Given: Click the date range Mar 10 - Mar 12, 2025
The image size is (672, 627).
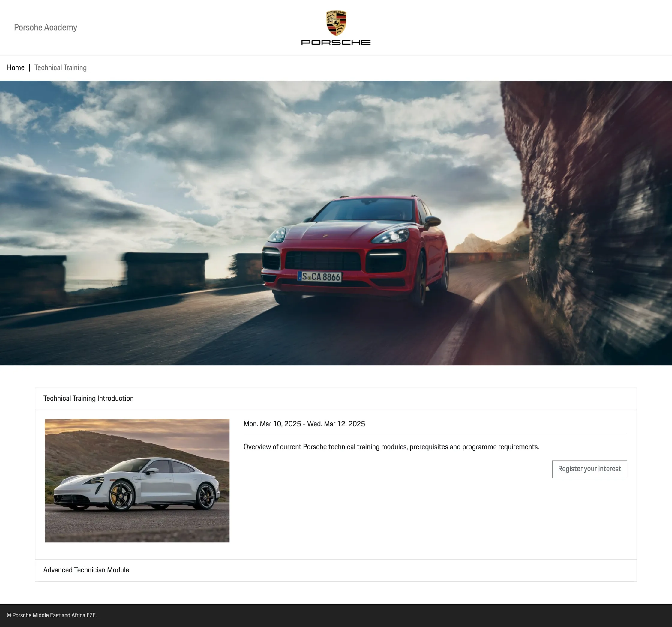Looking at the screenshot, I should (x=304, y=424).
